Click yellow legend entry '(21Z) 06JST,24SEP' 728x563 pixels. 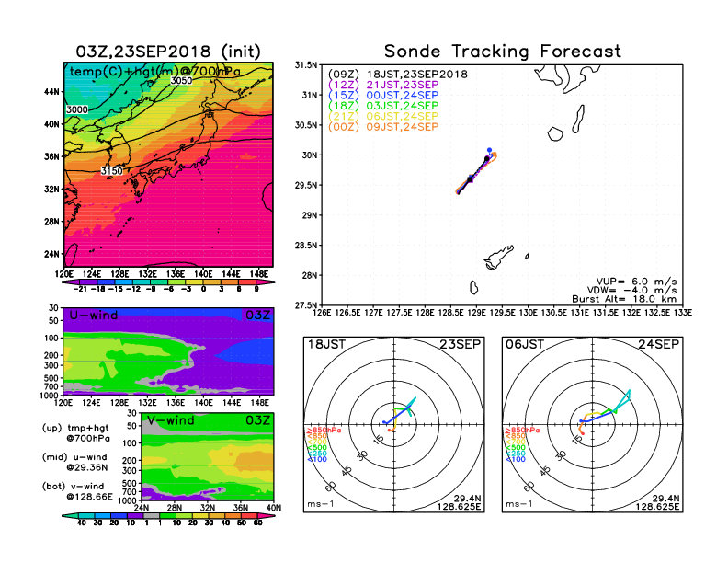[x=383, y=116]
